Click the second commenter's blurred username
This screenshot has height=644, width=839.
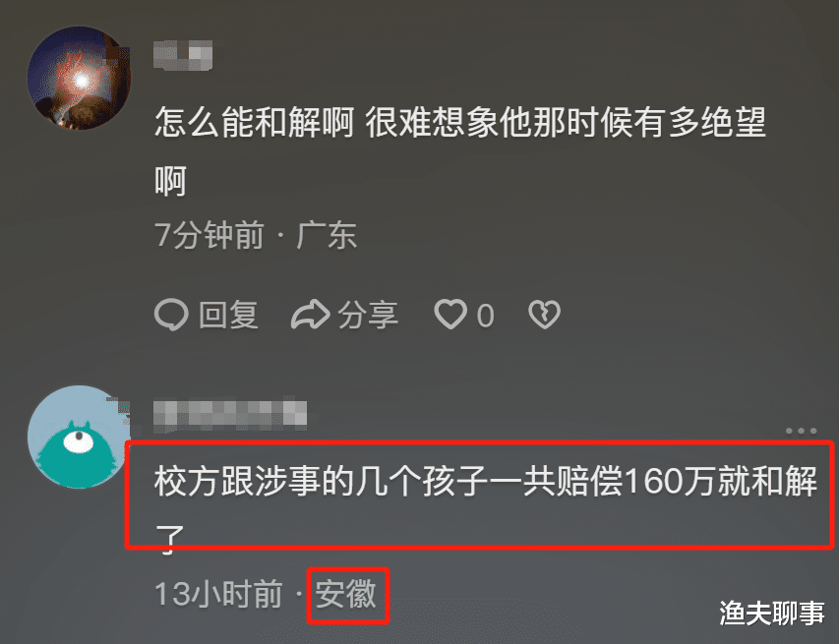230,415
